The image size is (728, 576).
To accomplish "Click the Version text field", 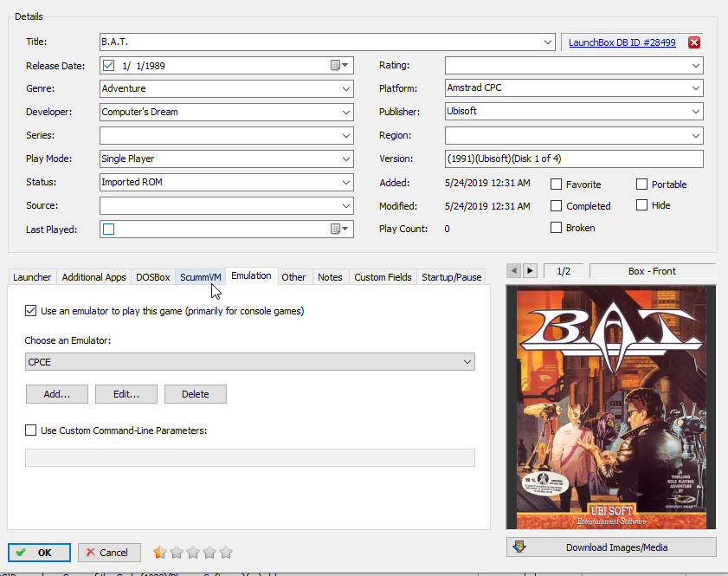I will click(574, 159).
